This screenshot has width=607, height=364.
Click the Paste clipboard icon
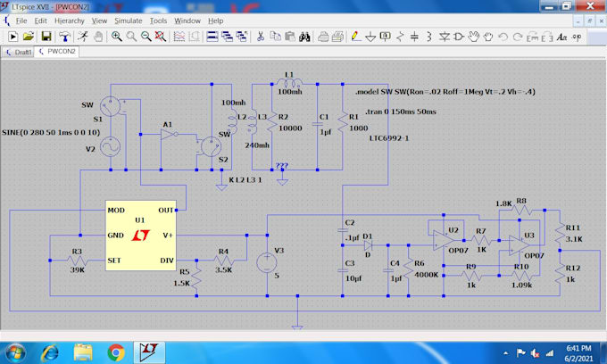[290, 37]
